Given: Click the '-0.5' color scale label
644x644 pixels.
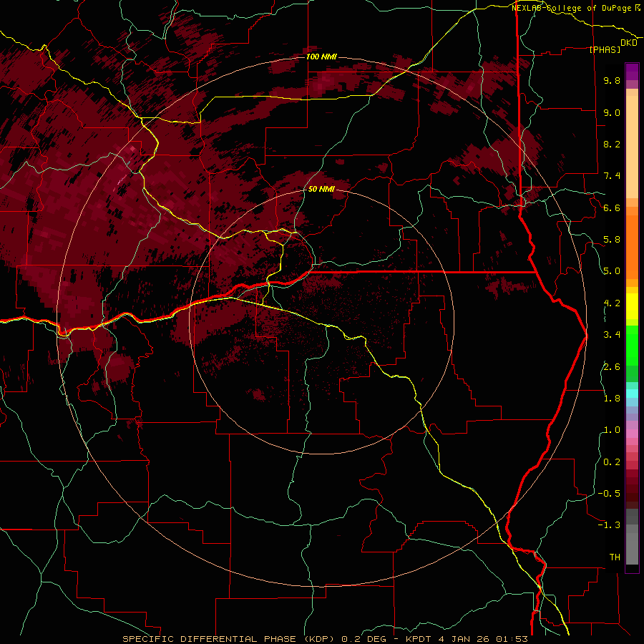Looking at the screenshot, I should pos(609,494).
